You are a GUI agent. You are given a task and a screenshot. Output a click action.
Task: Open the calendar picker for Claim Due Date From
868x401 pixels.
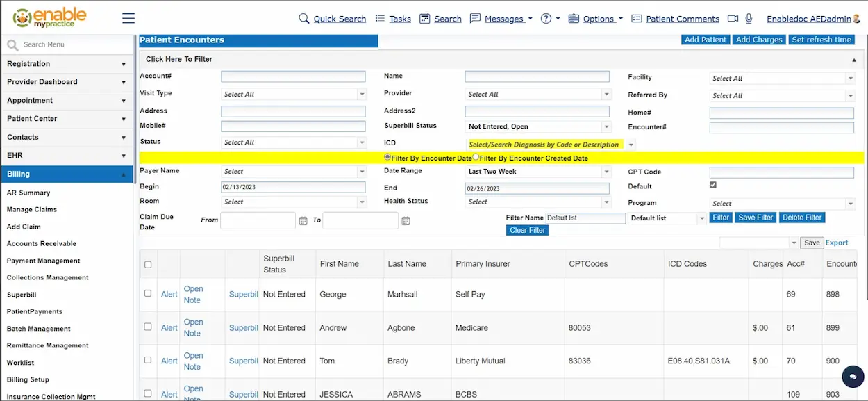303,220
